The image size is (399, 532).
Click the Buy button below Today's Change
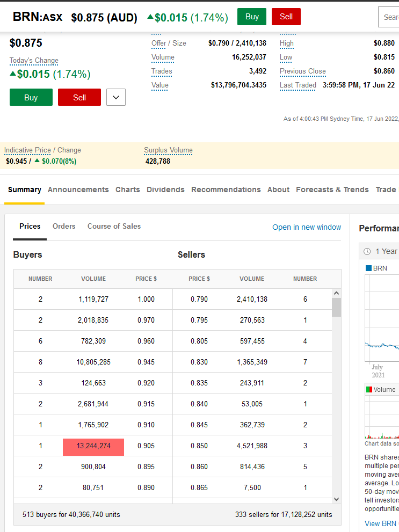click(x=31, y=97)
